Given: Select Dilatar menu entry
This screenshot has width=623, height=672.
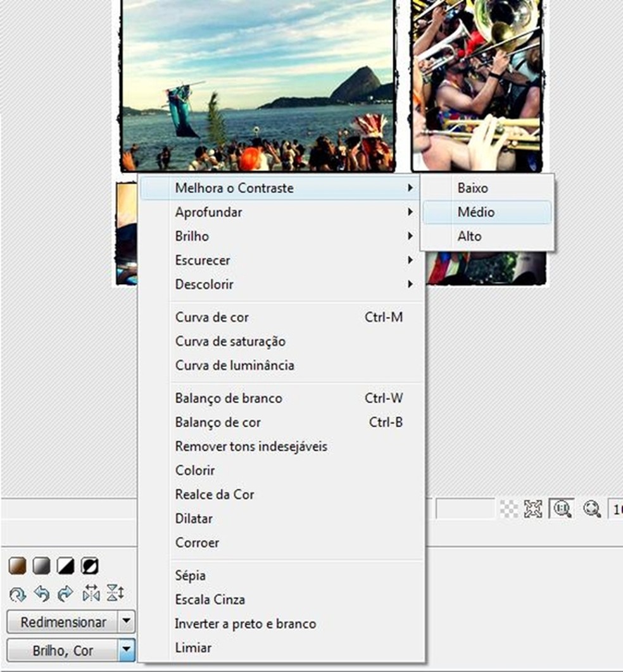Looking at the screenshot, I should 281,519.
